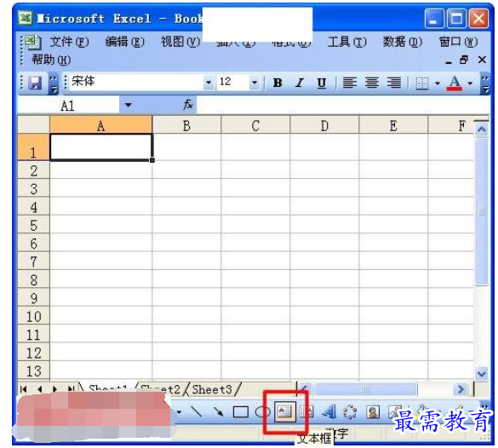Select column A header
498x448 pixels.
tap(101, 125)
